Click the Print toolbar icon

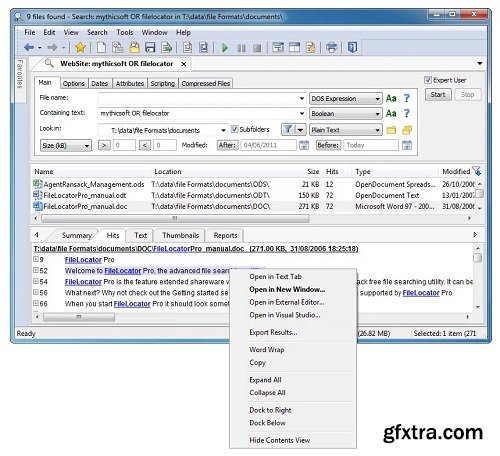pyautogui.click(x=331, y=48)
